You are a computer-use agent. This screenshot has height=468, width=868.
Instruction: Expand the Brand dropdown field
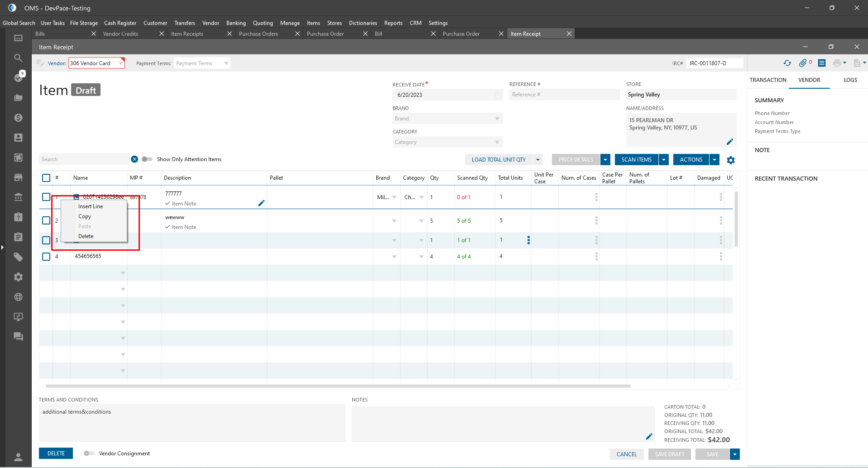497,119
